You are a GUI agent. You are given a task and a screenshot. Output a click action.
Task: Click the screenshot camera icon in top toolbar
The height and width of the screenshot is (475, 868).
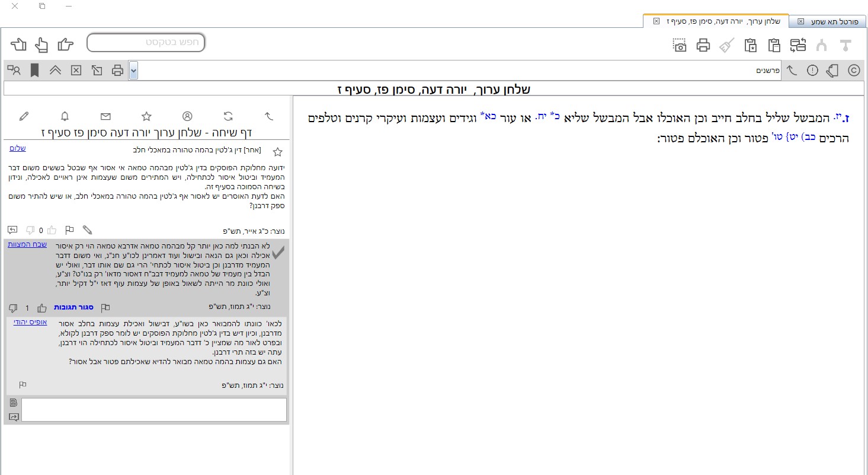tap(680, 45)
